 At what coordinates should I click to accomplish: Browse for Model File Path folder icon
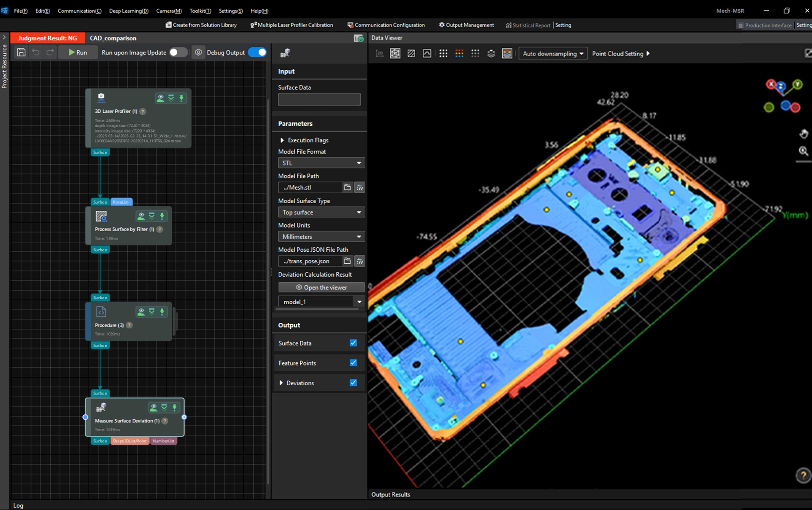coord(347,187)
